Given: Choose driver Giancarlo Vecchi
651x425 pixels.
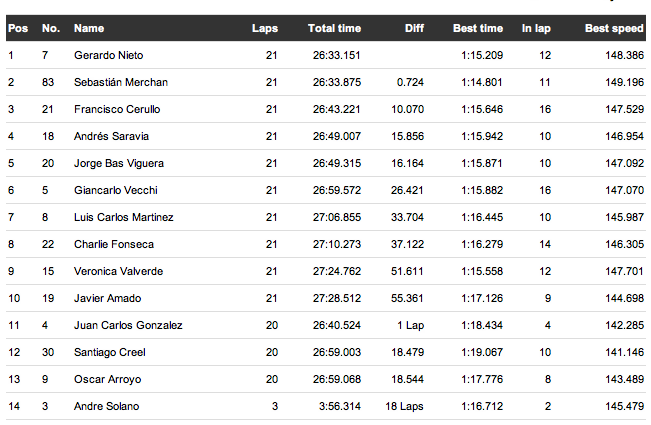Looking at the screenshot, I should click(x=116, y=190).
